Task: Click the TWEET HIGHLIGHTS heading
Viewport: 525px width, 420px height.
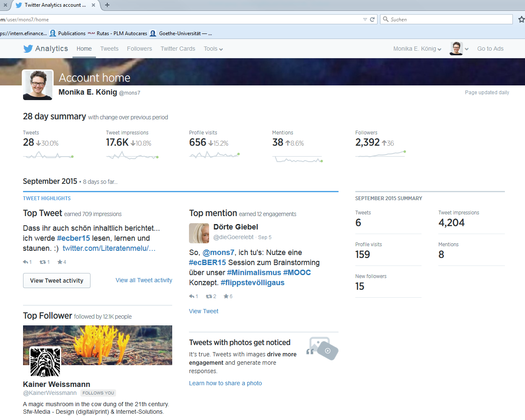Action: [x=47, y=198]
